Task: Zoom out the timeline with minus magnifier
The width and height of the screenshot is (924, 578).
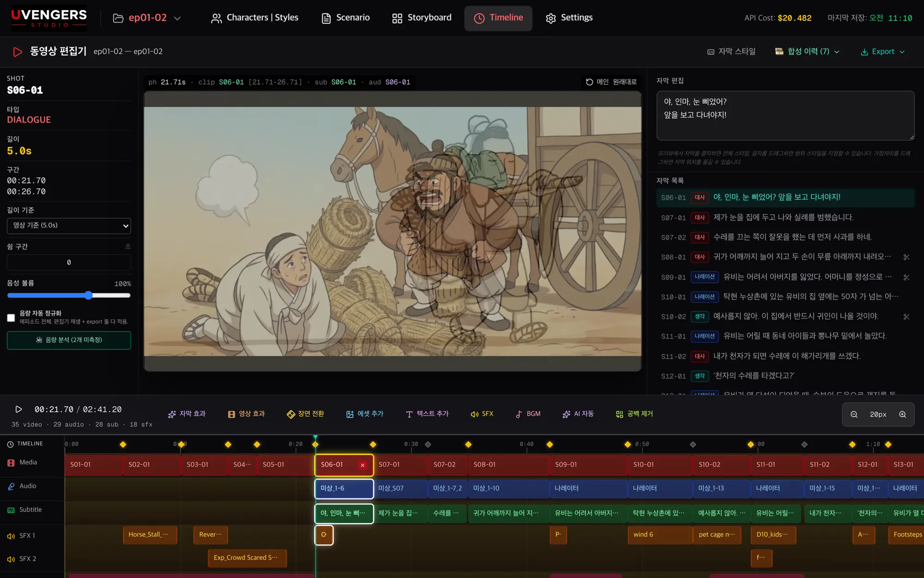Action: [854, 414]
